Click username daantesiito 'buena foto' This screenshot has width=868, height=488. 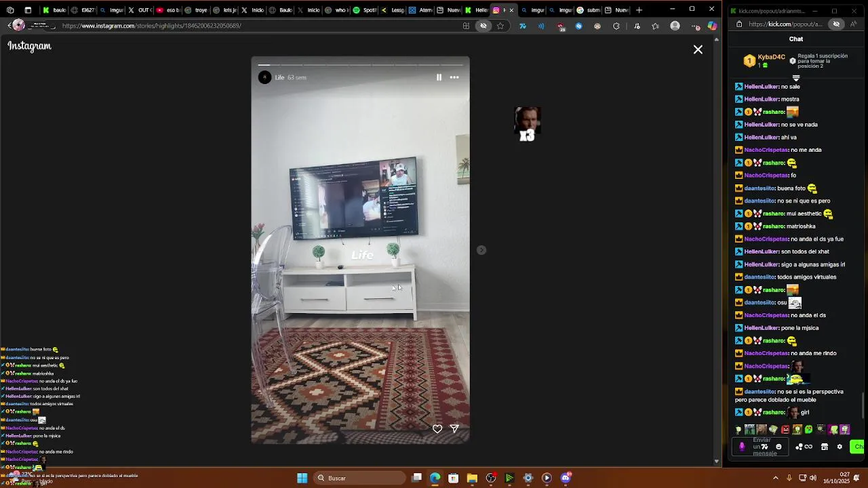(759, 188)
